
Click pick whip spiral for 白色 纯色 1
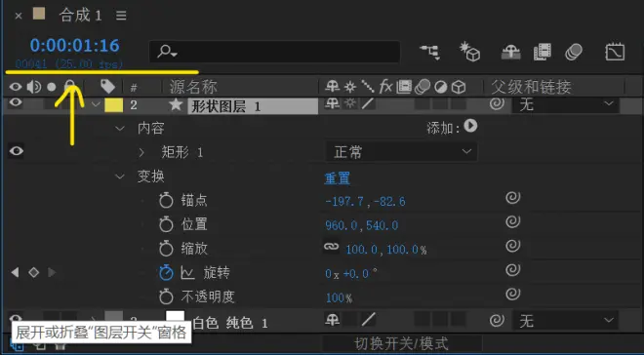click(x=497, y=320)
